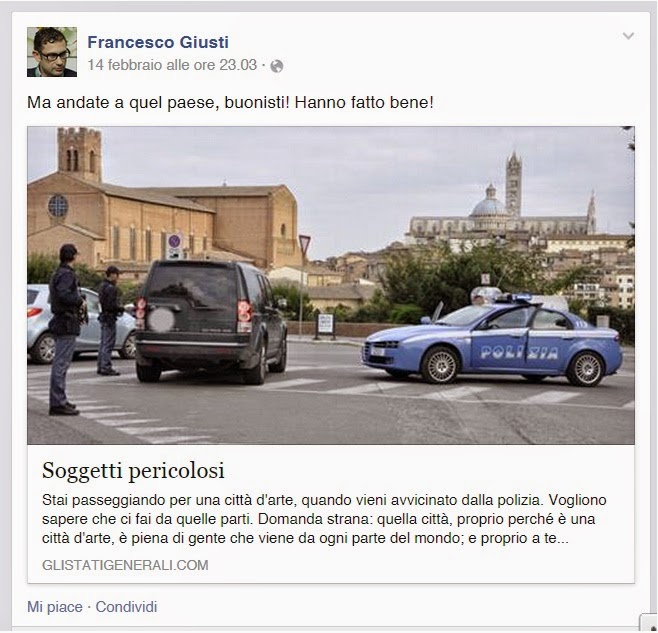The height and width of the screenshot is (633, 658).
Task: Click the brick church tower in preview photo
Action: (x=79, y=154)
